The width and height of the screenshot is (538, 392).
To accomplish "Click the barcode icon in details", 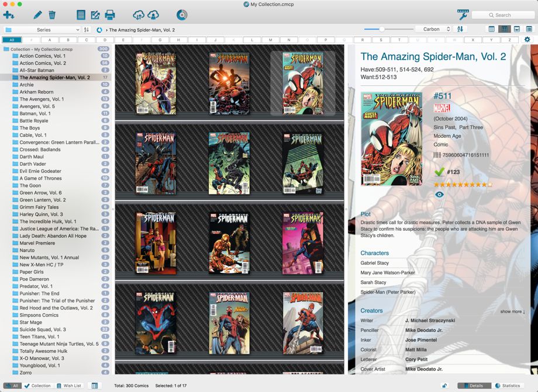I will [437, 155].
